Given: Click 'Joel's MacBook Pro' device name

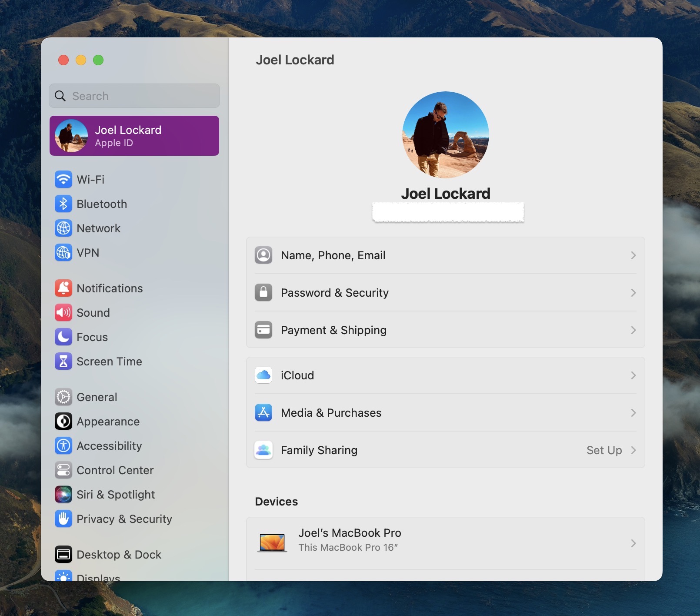Looking at the screenshot, I should (350, 533).
